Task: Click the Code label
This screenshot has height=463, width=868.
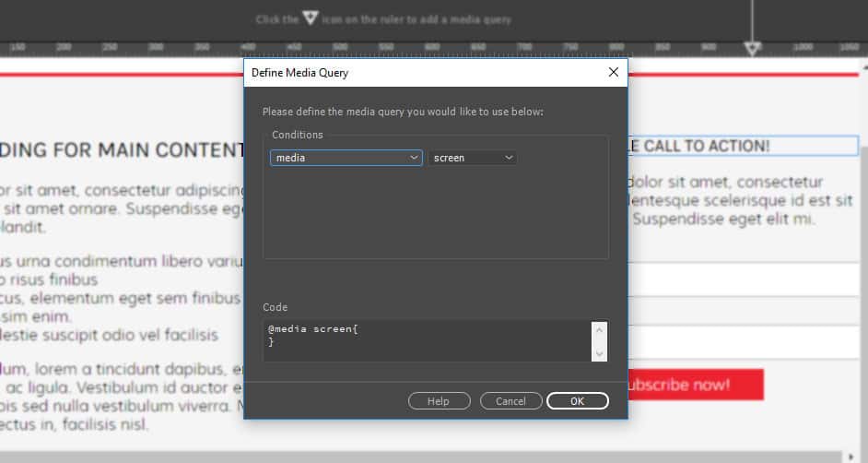Action: click(276, 307)
